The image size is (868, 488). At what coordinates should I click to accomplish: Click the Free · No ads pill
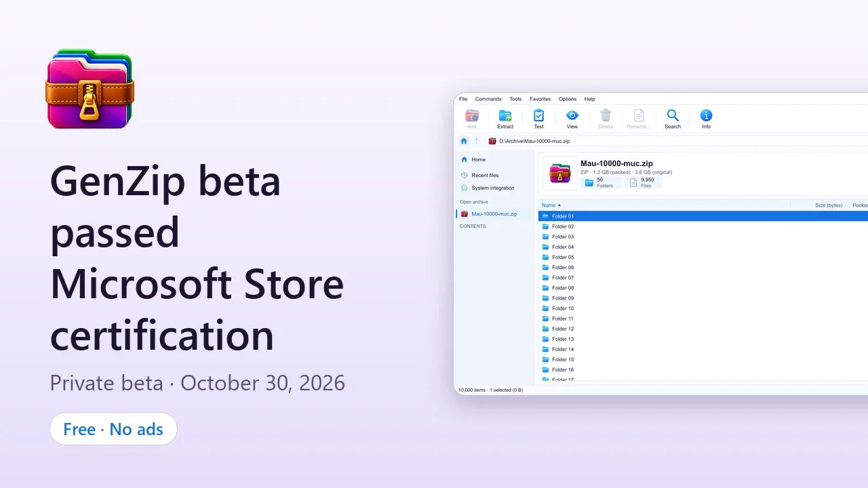point(113,429)
